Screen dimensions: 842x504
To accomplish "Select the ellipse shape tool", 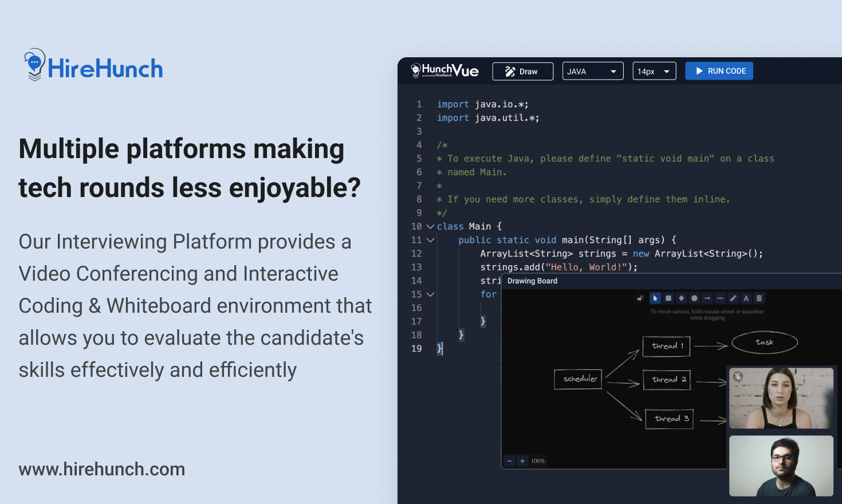I will 694,298.
